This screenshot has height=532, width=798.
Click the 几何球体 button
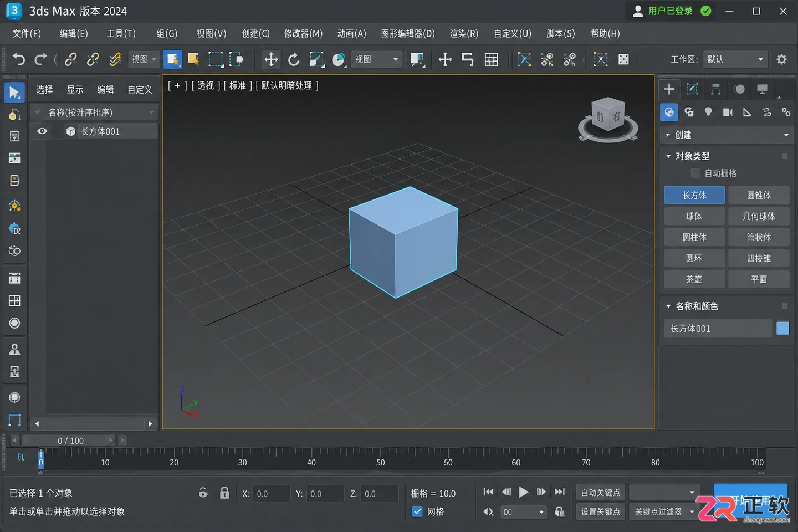(759, 216)
